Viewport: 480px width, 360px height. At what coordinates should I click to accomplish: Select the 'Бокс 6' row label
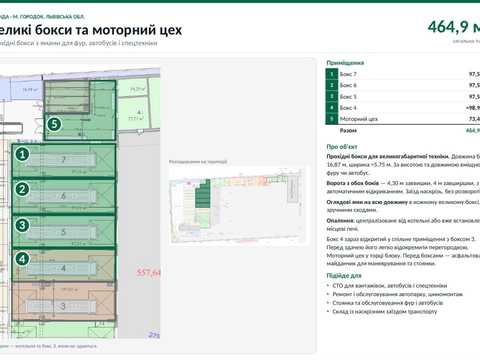coord(348,85)
